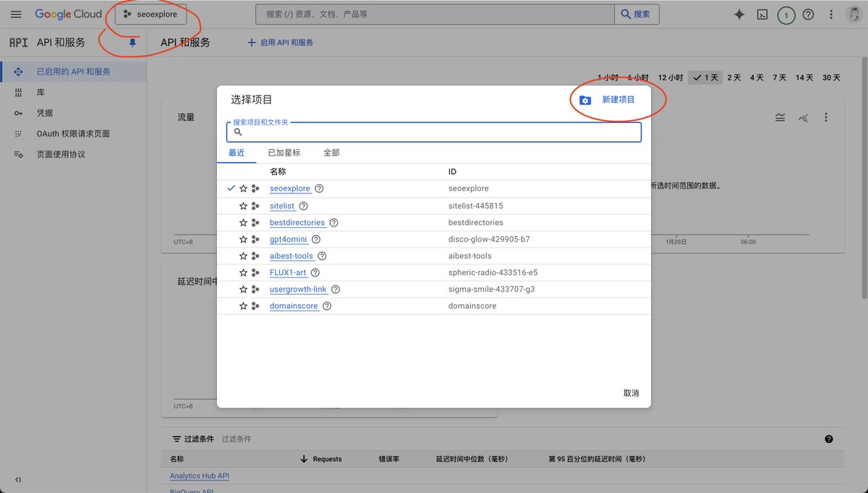Switch to the 全部 tab

pos(331,153)
